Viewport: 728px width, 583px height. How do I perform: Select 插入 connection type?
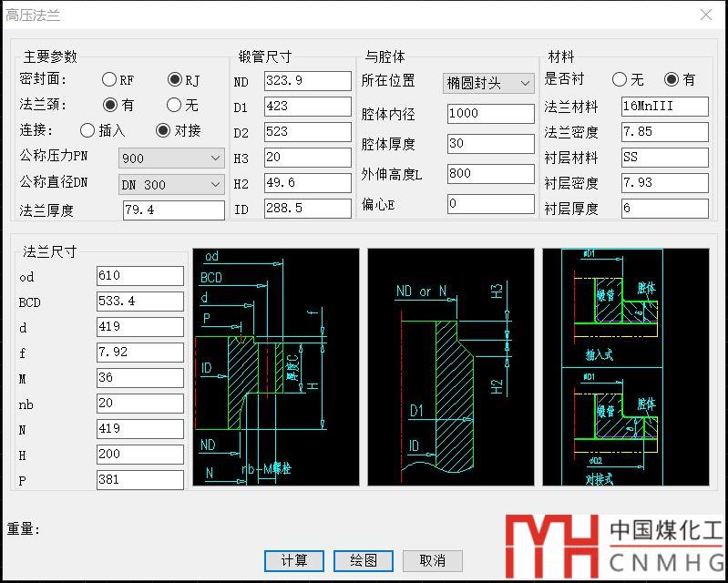tap(87, 130)
